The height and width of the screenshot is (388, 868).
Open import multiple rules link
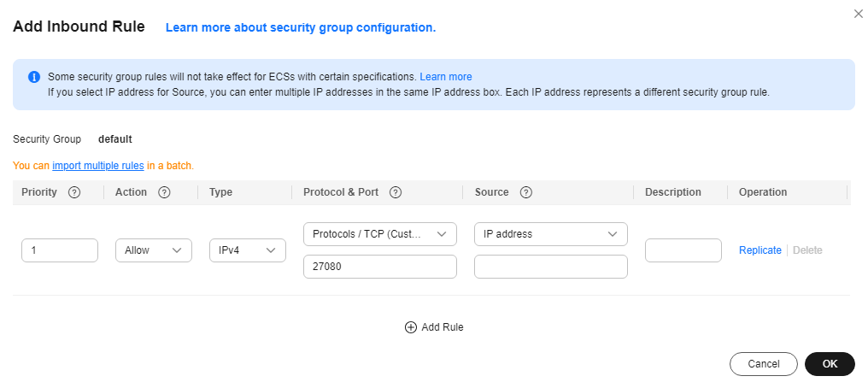click(98, 166)
